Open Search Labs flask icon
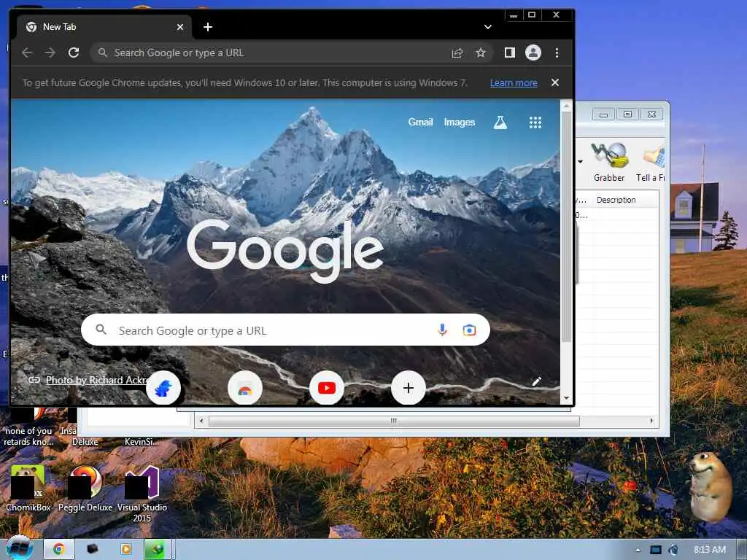The height and width of the screenshot is (560, 747). tap(500, 122)
